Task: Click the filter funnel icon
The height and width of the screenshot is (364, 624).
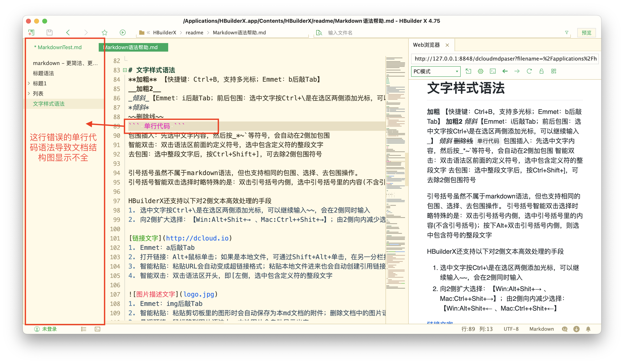Action: click(x=567, y=32)
